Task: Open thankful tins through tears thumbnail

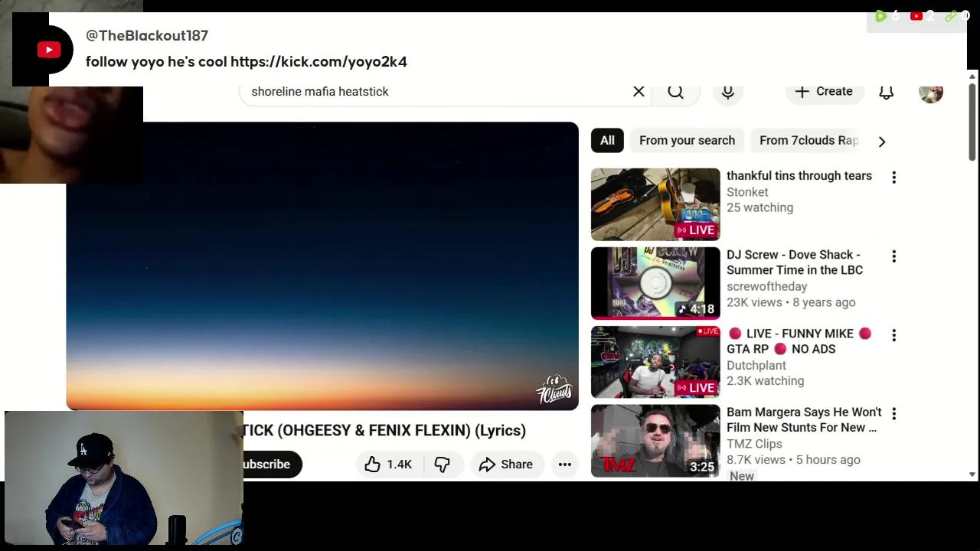Action: click(x=655, y=204)
